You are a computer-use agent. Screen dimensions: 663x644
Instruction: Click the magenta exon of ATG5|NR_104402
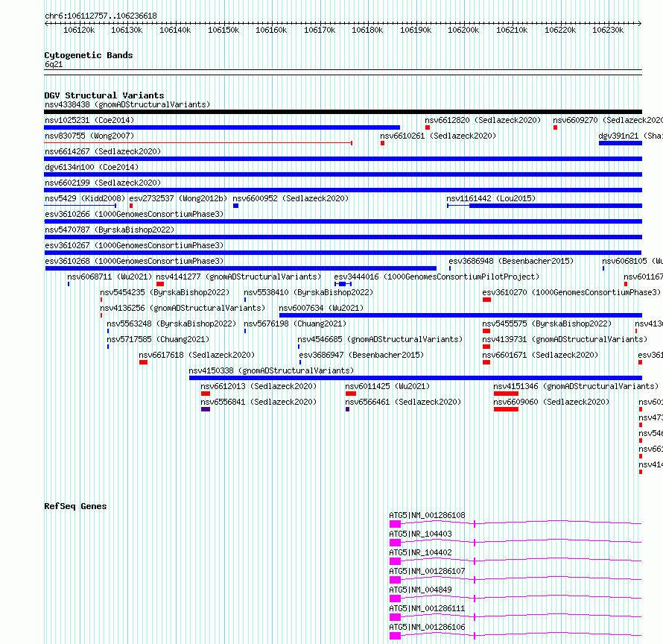point(395,561)
